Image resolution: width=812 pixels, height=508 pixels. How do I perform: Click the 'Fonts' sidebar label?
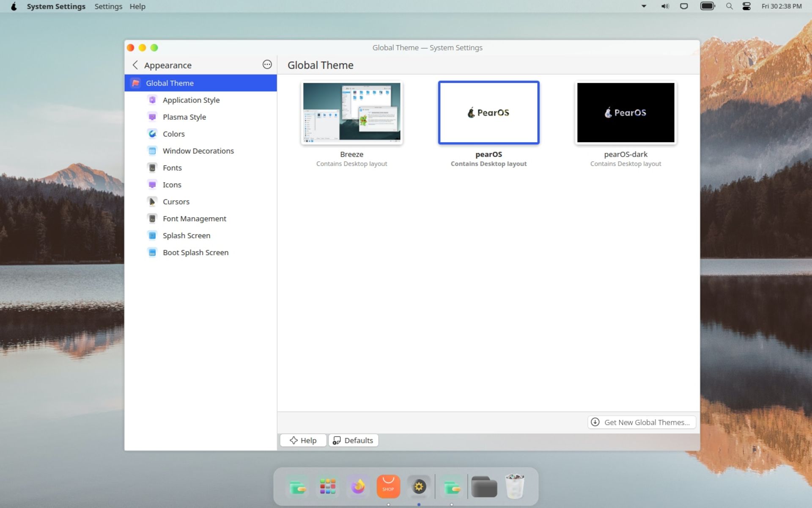(172, 168)
